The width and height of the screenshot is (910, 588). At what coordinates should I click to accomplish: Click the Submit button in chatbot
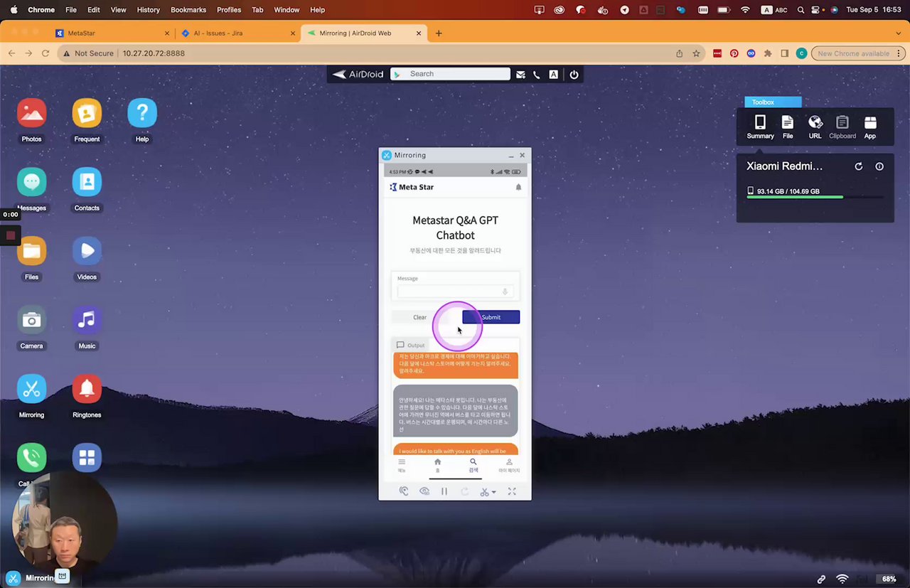tap(491, 317)
